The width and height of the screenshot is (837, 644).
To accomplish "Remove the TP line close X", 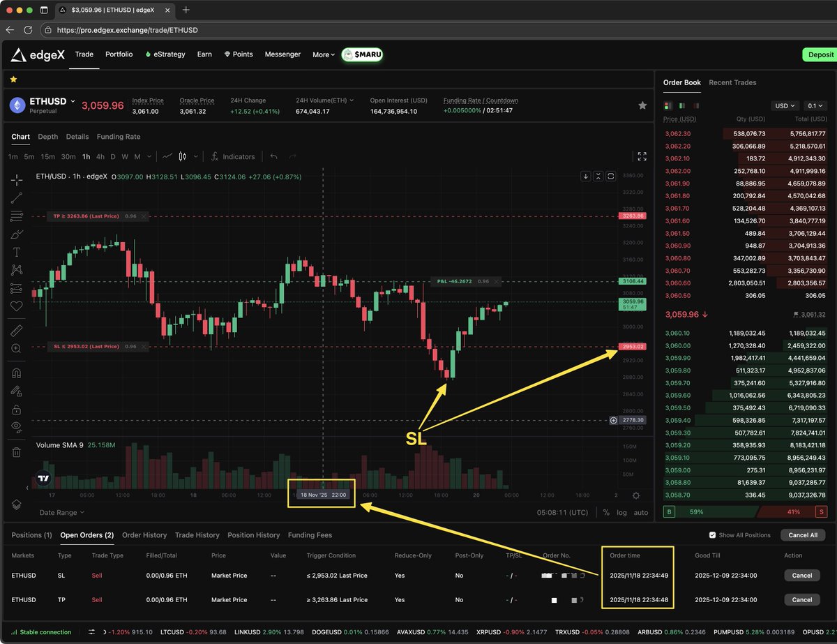I will pyautogui.click(x=144, y=216).
